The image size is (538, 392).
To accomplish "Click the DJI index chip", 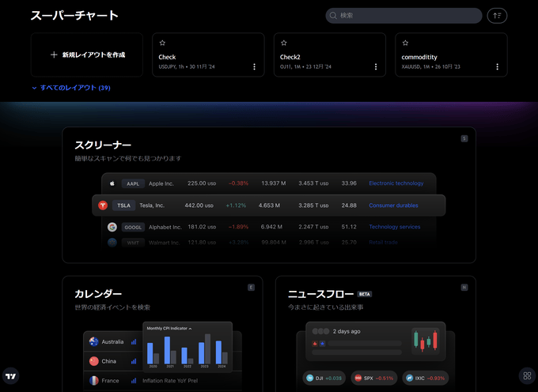I will tap(324, 378).
